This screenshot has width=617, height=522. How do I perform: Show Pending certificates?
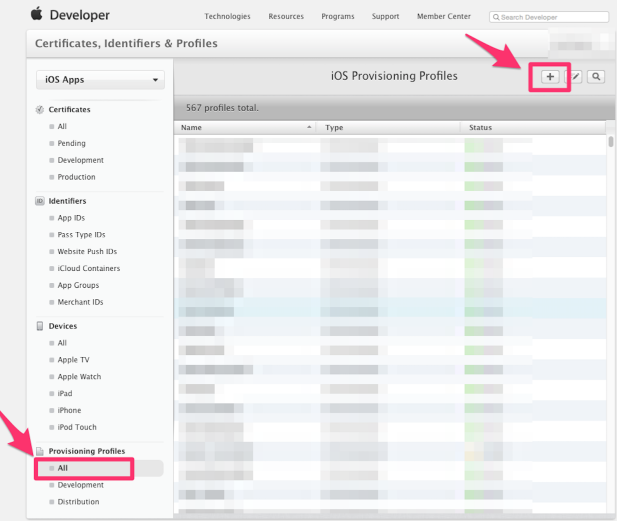coord(71,143)
